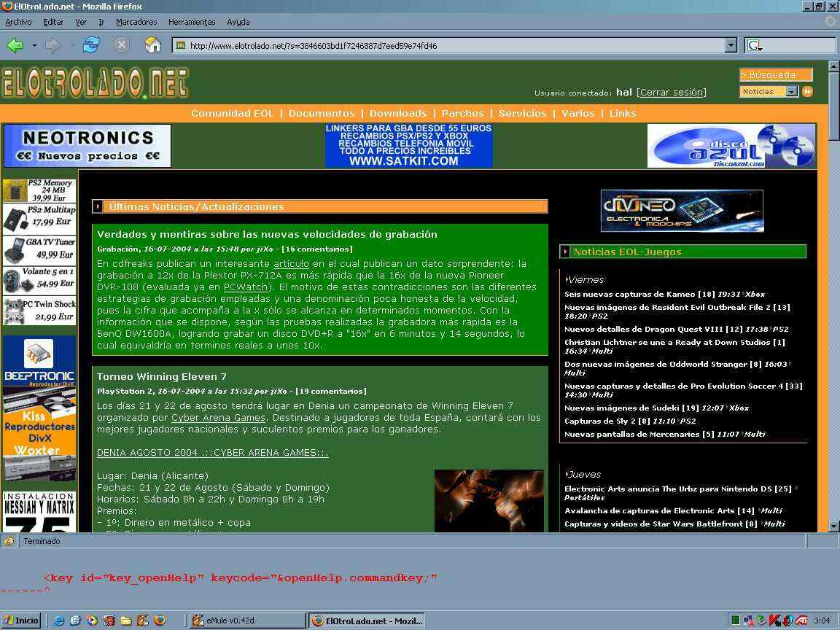The height and width of the screenshot is (630, 840).
Task: Click the Neotronics banner ad
Action: (x=87, y=146)
